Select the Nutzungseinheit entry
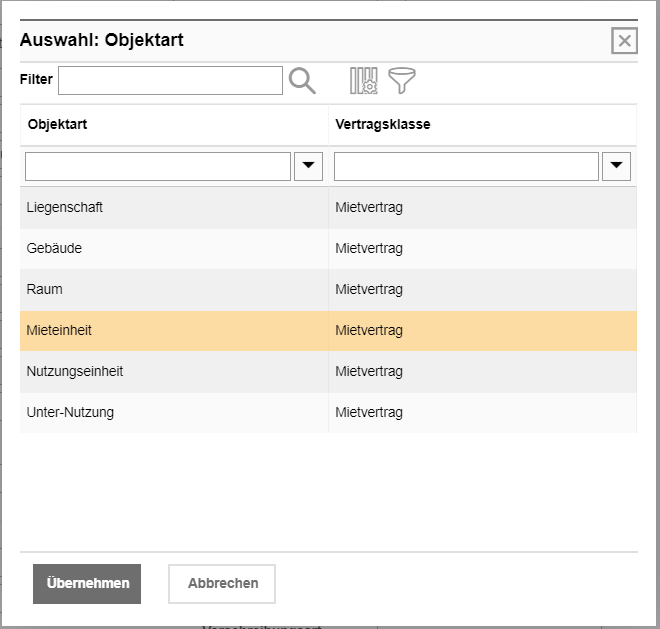Image resolution: width=660 pixels, height=629 pixels. pyautogui.click(x=75, y=372)
